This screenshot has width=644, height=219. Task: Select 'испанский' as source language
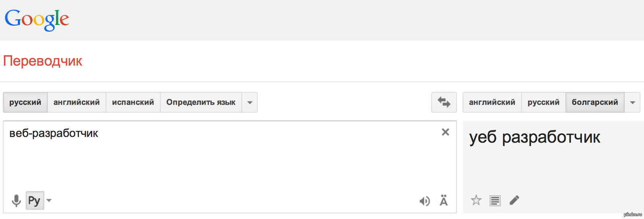[x=133, y=102]
